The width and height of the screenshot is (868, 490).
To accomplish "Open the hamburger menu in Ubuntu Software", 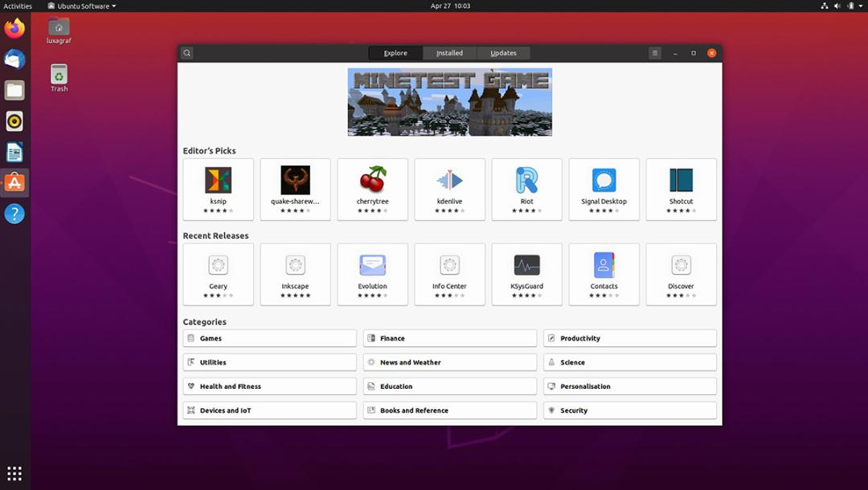I will 655,53.
